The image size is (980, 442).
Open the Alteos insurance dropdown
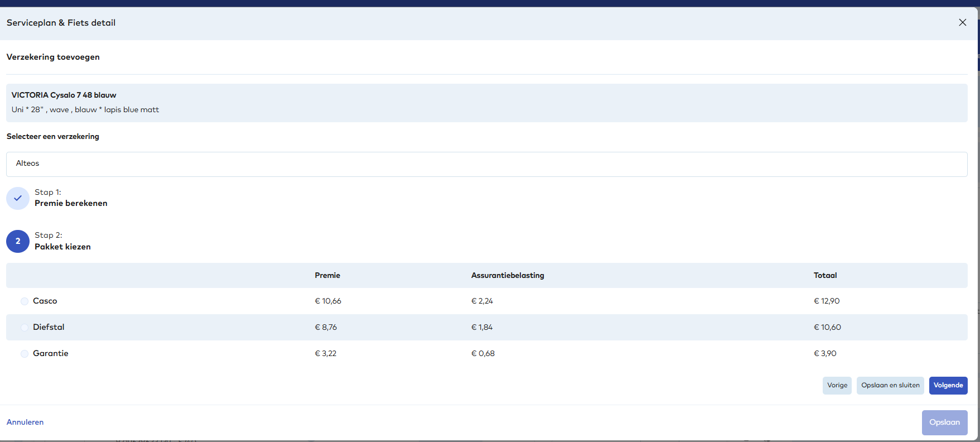(x=486, y=164)
